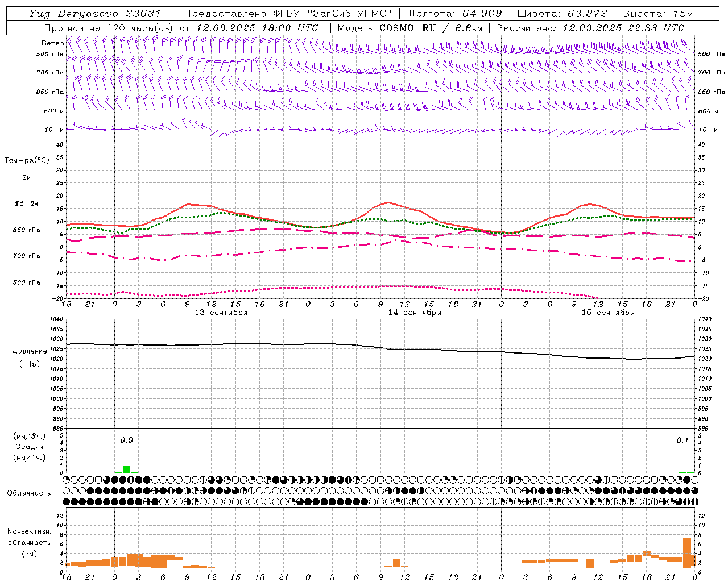Viewport: 728px width, 582px height.
Task: Click the 0.9 precipitation amount value
Action: point(126,440)
